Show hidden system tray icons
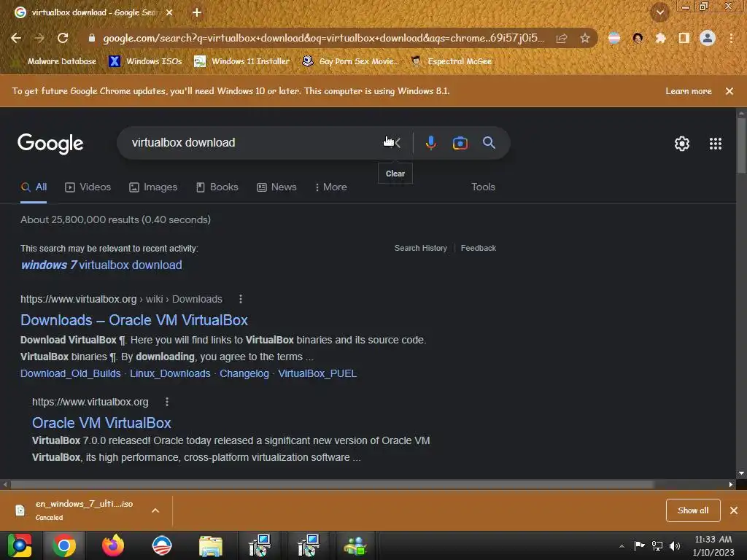This screenshot has height=560, width=747. [622, 545]
